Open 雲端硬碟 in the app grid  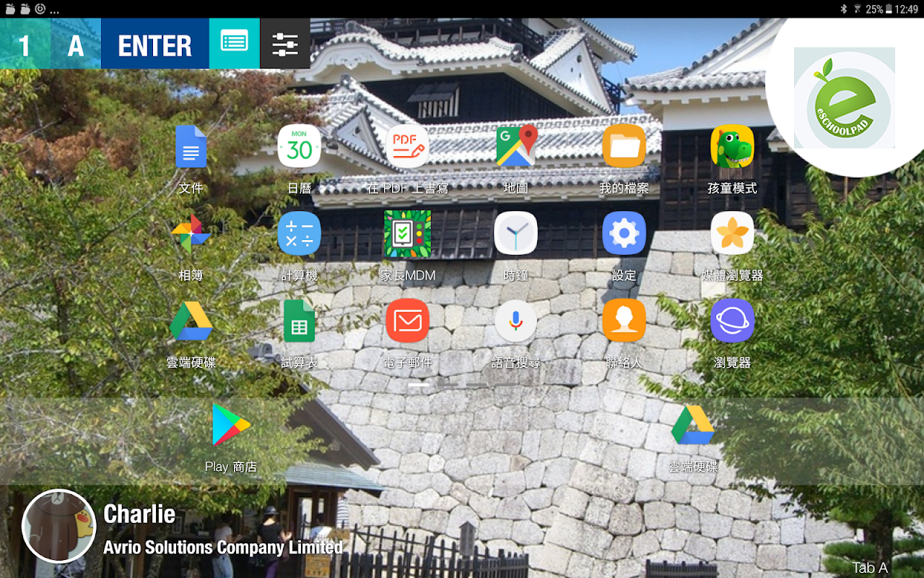tap(191, 320)
